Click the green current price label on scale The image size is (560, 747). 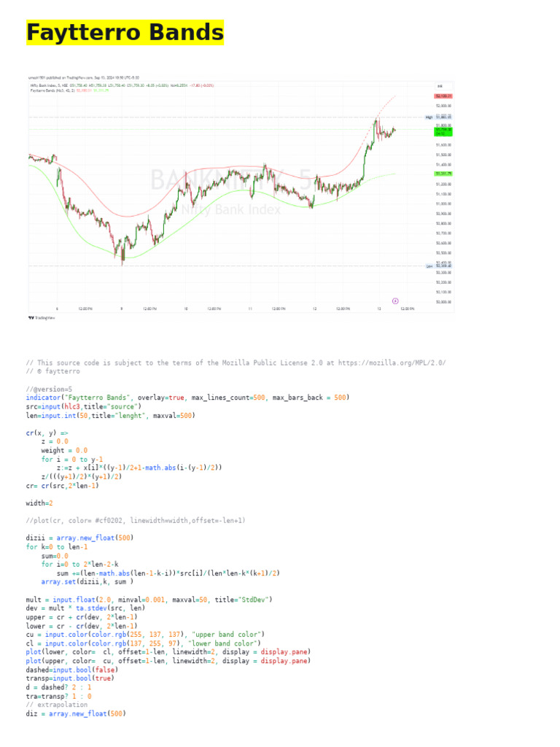tap(443, 131)
